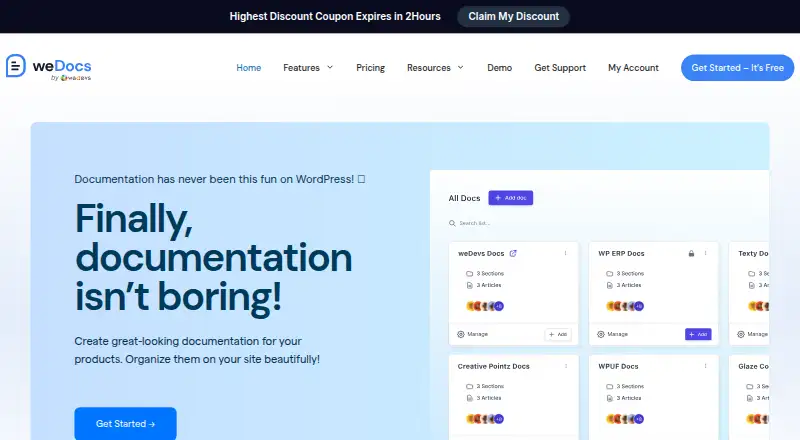Open the Home menu item

pyautogui.click(x=248, y=68)
